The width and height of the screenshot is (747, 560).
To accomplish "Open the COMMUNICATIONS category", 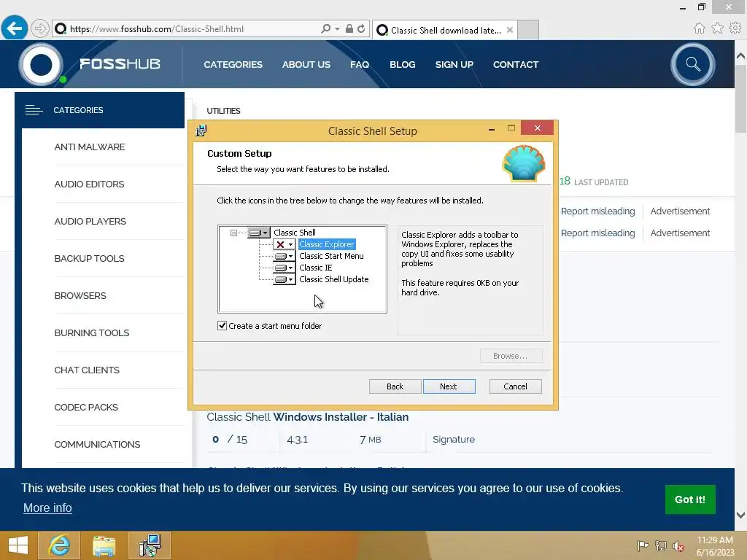I will 97,444.
